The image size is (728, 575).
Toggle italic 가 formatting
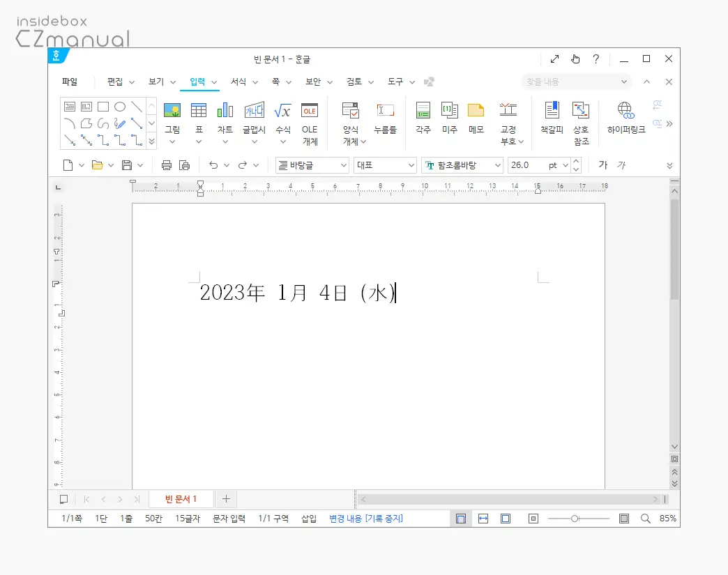(x=621, y=165)
